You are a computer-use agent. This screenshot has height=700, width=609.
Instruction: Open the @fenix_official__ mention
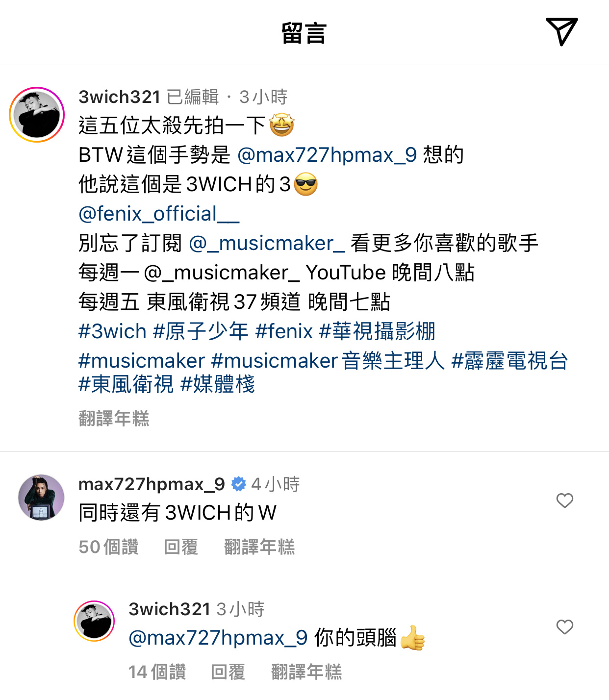[159, 214]
